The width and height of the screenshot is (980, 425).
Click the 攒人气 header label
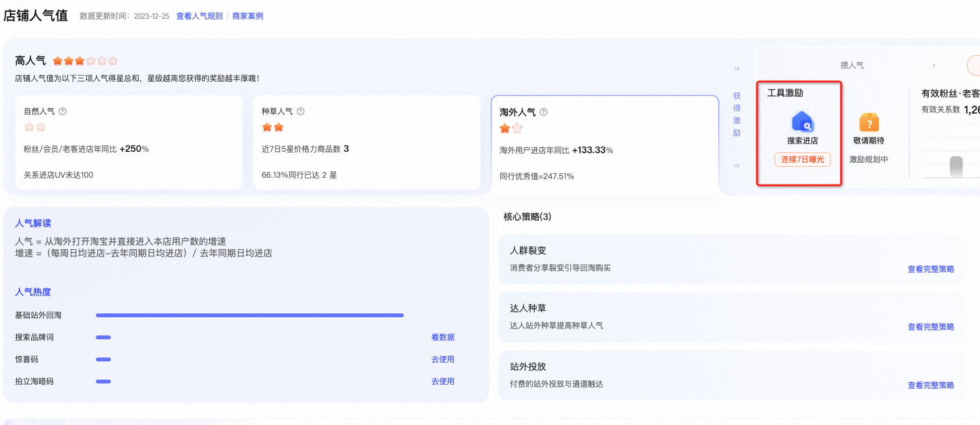click(x=852, y=66)
